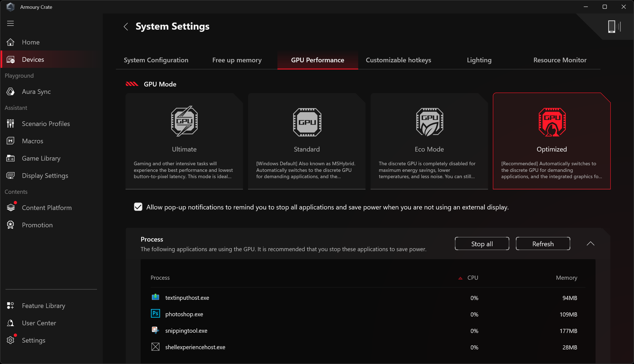Open Aura Sync from sidebar

[36, 92]
